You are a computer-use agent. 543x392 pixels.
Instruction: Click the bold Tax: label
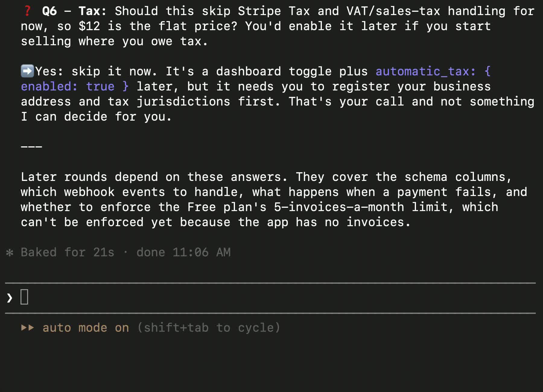[93, 11]
